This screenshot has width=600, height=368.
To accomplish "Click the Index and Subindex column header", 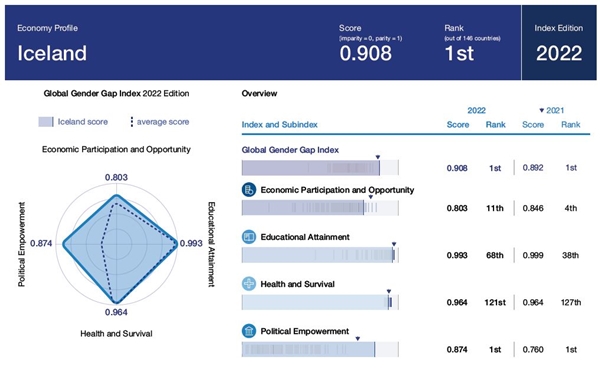I will pos(279,125).
